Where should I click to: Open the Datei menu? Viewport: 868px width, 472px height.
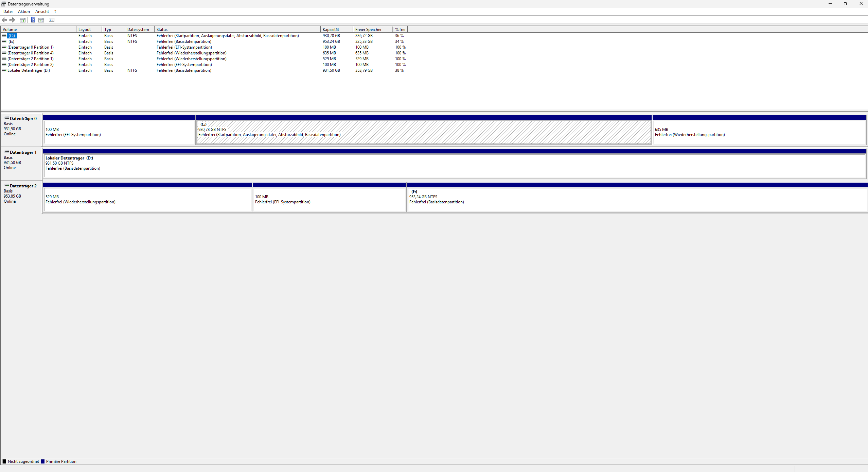(x=8, y=12)
